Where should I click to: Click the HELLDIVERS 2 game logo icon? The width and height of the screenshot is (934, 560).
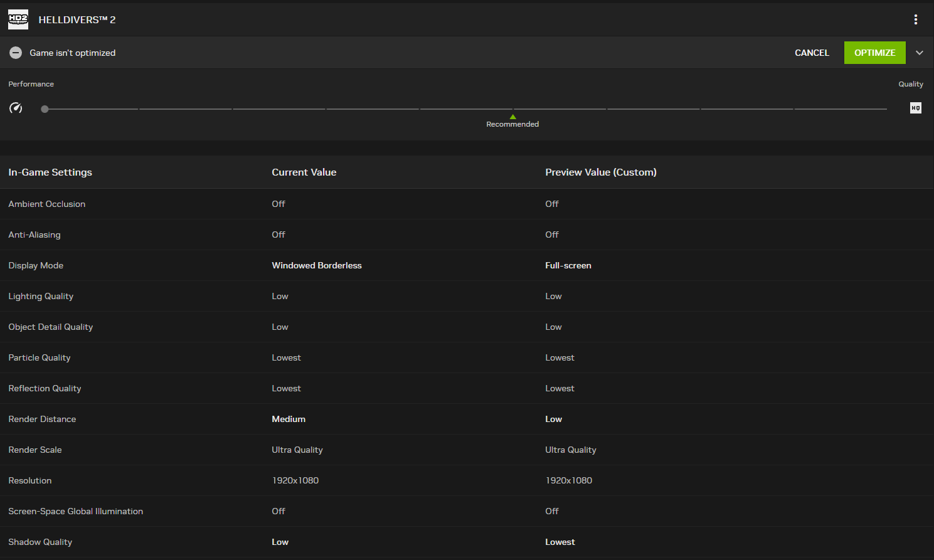pyautogui.click(x=18, y=19)
